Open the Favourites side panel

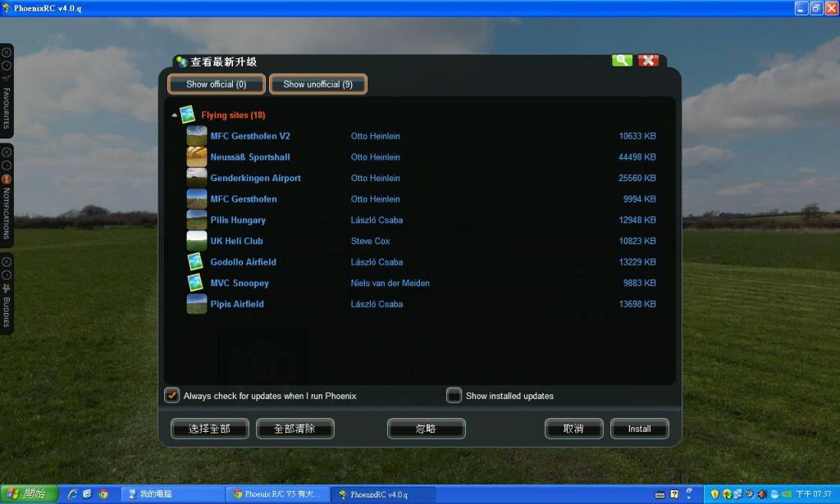[7, 90]
